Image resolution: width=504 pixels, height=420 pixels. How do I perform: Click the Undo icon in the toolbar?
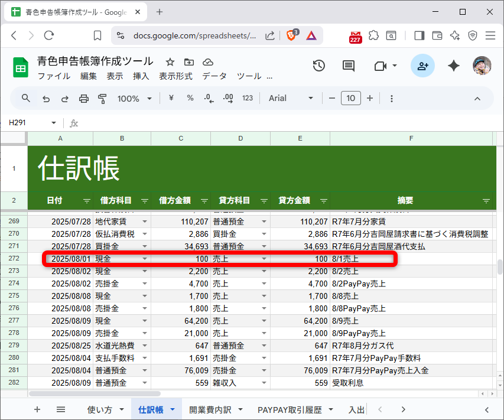(46, 98)
